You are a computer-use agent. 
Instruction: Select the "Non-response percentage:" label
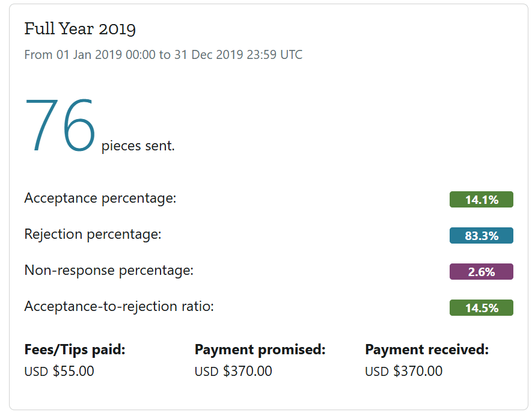click(x=109, y=271)
